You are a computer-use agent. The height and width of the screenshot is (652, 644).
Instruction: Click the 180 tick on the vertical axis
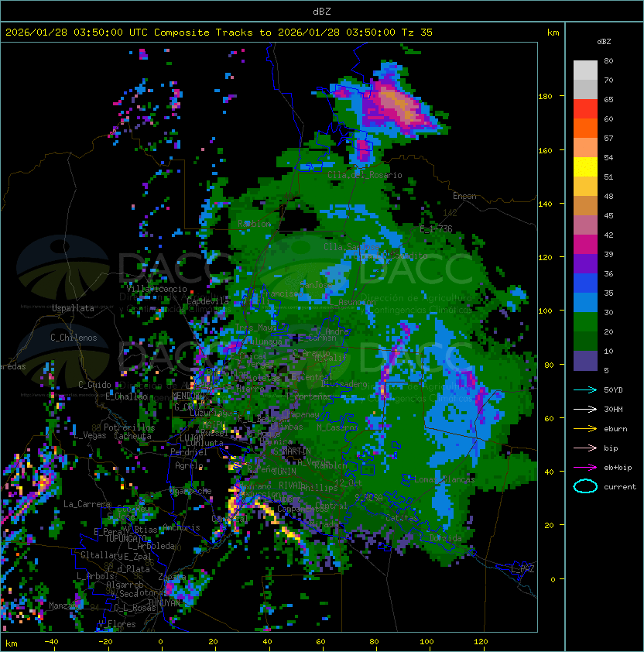pyautogui.click(x=545, y=97)
